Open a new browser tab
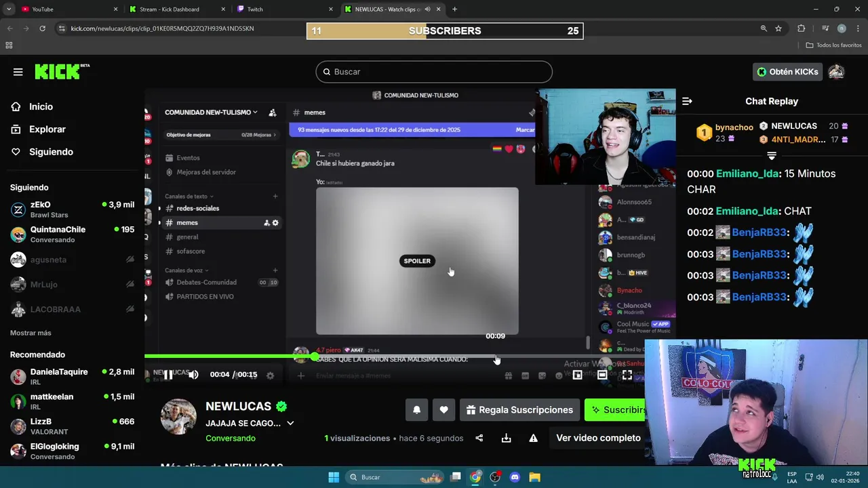Screen dimensions: 868x488 [454, 9]
